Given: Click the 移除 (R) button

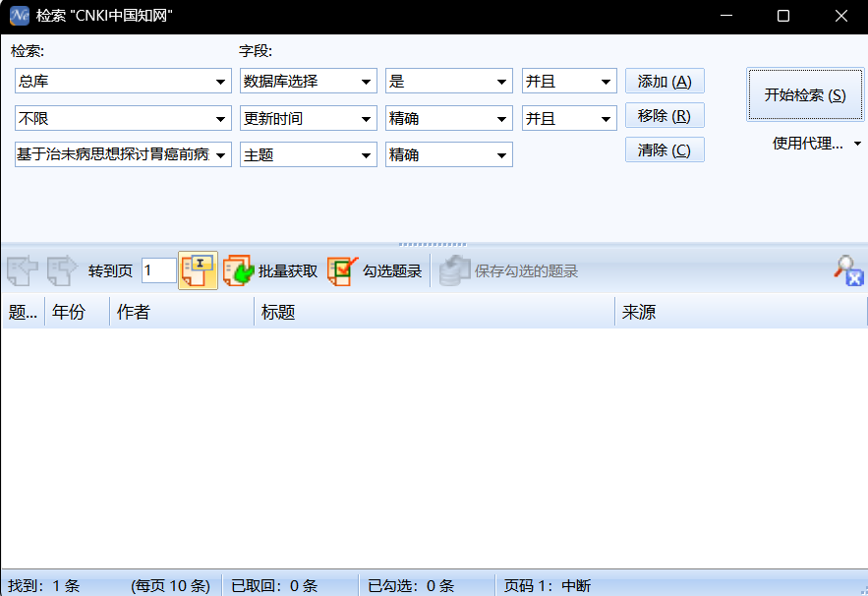Looking at the screenshot, I should [665, 116].
